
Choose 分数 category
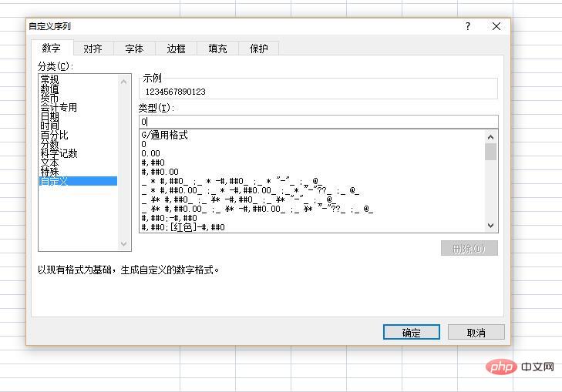click(78, 144)
